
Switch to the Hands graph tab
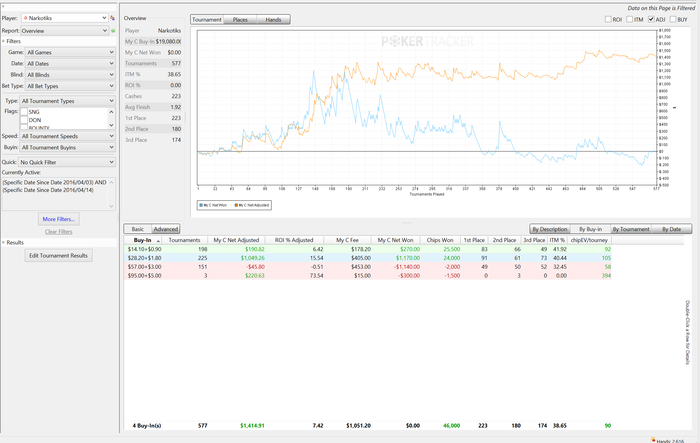click(275, 19)
